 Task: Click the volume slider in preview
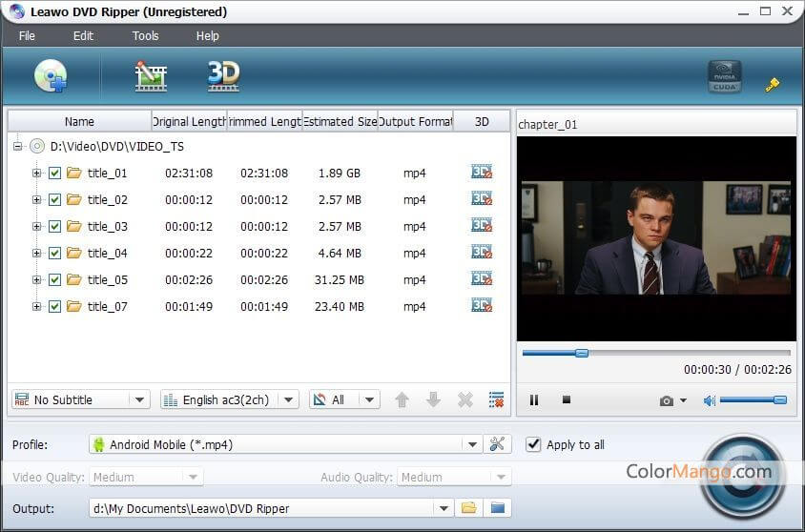752,400
